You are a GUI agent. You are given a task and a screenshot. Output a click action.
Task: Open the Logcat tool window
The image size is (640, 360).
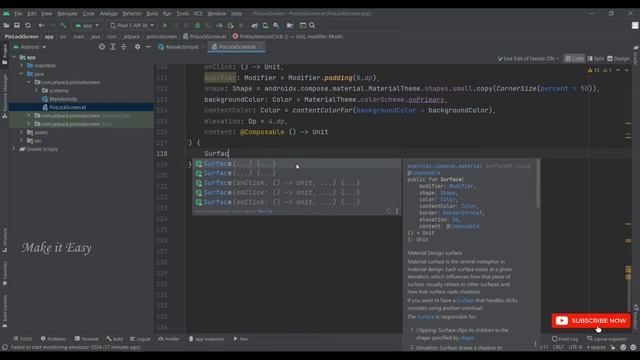point(140,339)
